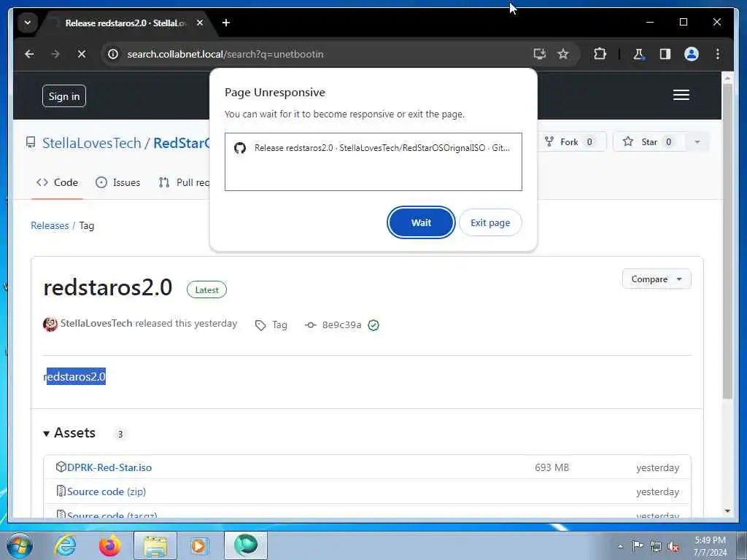Open commit 8e9c39a link
This screenshot has height=560, width=747.
point(341,324)
